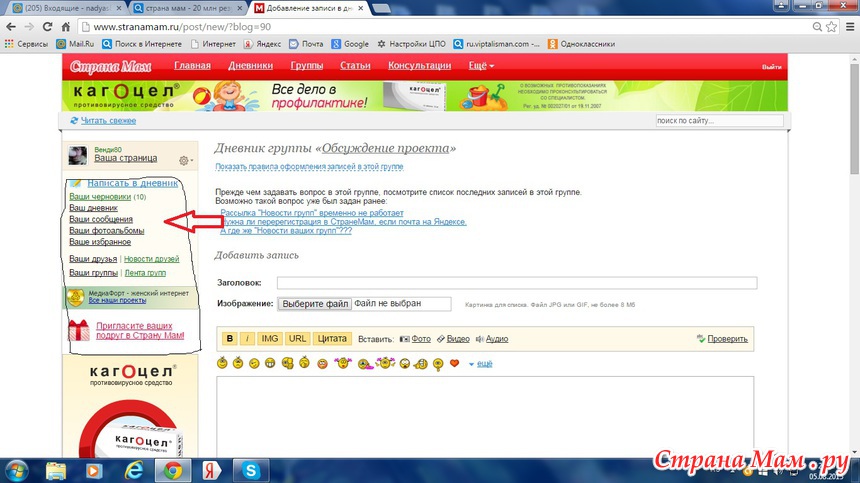Open Главная menu item
860x483 pixels.
pos(193,66)
